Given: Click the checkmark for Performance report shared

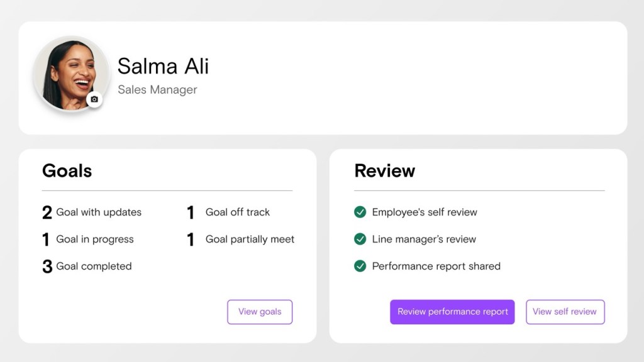Looking at the screenshot, I should point(359,266).
